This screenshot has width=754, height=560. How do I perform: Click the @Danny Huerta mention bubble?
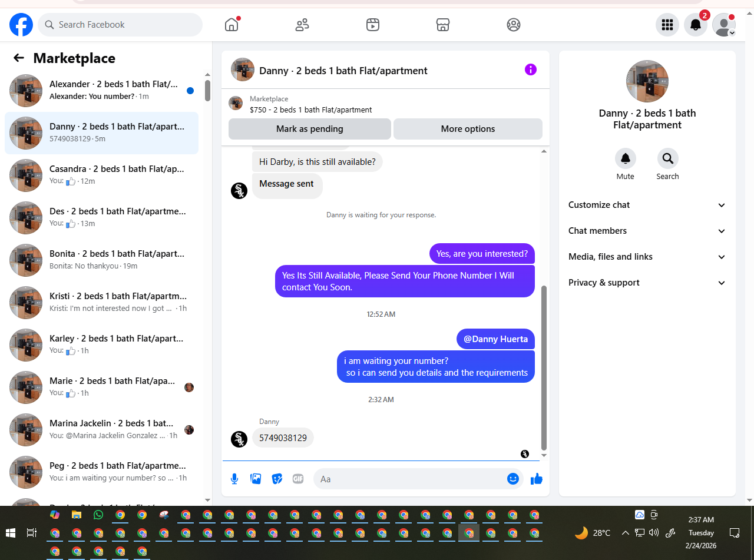click(x=495, y=339)
